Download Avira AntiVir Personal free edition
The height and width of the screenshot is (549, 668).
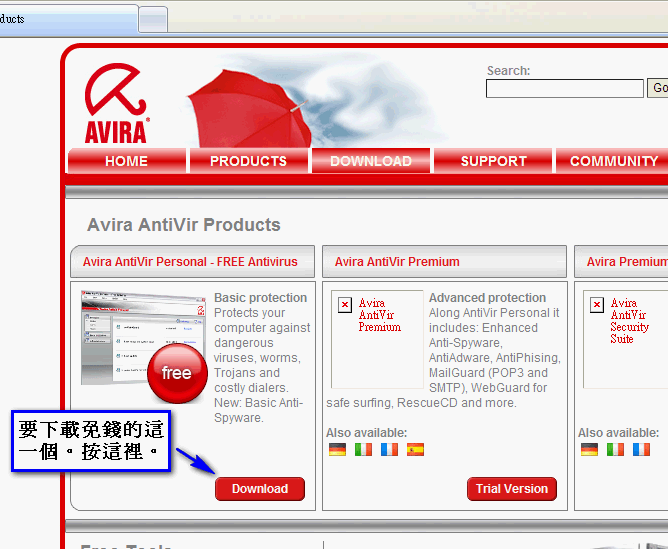coord(260,489)
